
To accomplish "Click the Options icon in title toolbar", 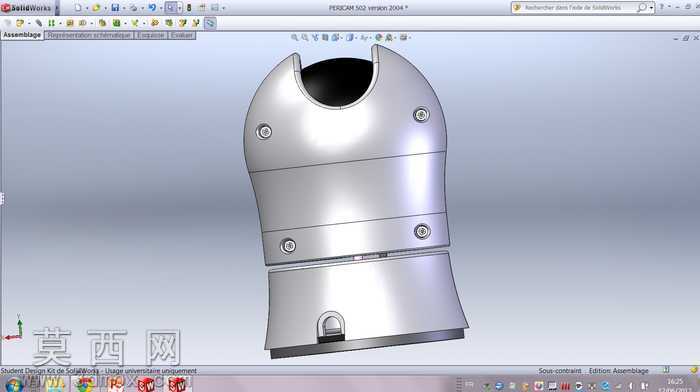I will [215, 8].
